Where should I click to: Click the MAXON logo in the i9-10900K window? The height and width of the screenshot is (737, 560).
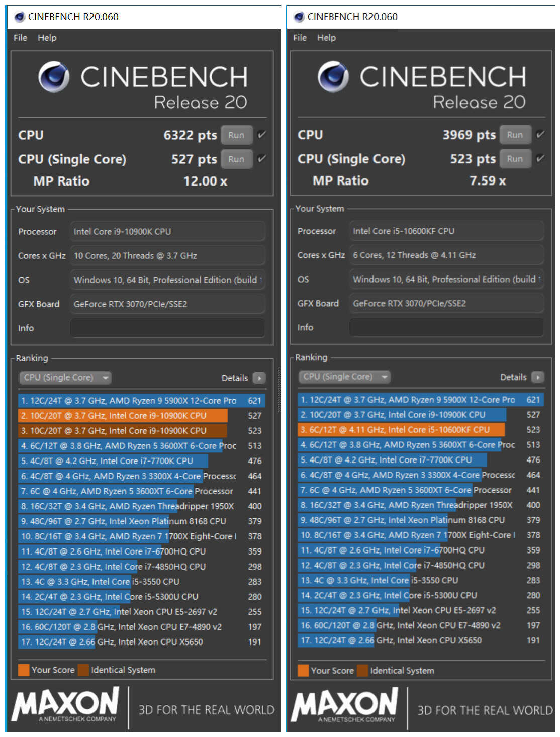[65, 705]
